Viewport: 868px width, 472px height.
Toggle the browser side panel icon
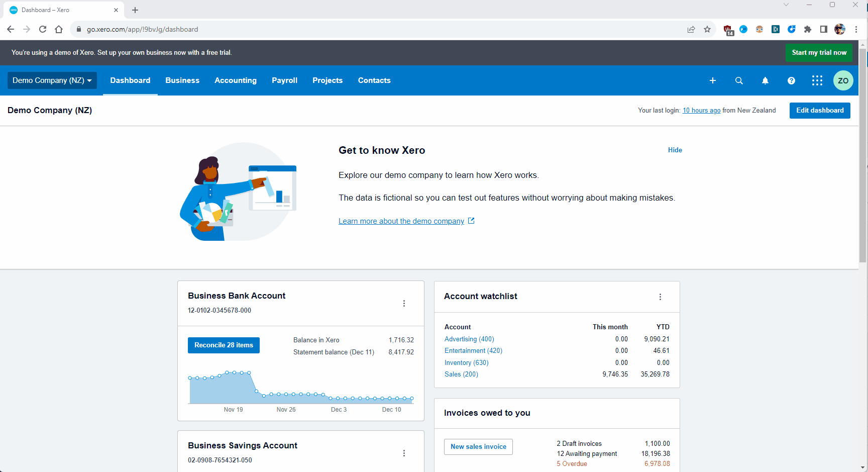pyautogui.click(x=824, y=29)
